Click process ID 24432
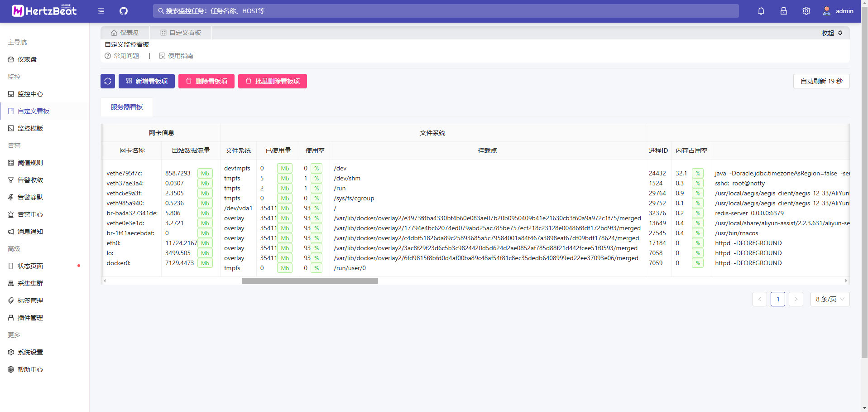This screenshot has width=868, height=412. (x=657, y=173)
